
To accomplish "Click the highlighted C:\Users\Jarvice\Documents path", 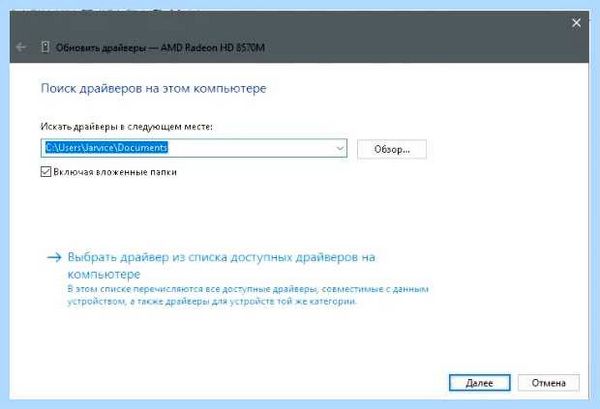I will click(106, 148).
